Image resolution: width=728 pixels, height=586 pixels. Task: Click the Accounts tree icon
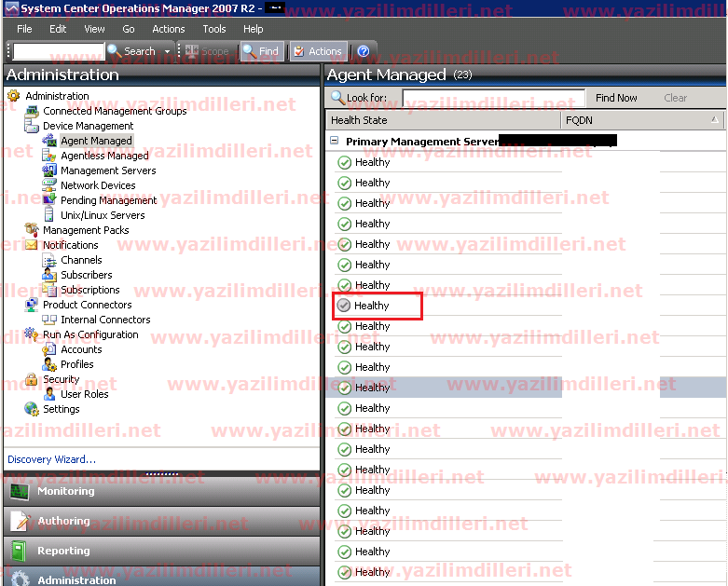(x=49, y=349)
